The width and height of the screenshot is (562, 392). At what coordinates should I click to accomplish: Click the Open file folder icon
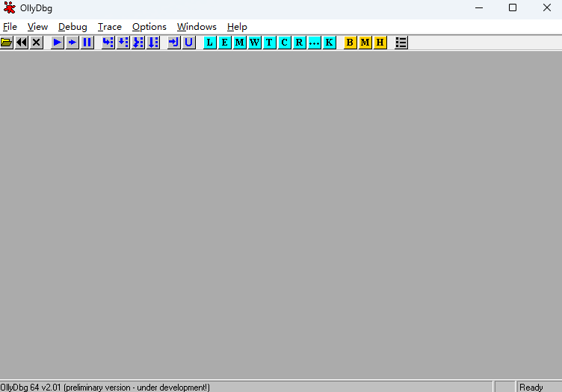tap(7, 43)
